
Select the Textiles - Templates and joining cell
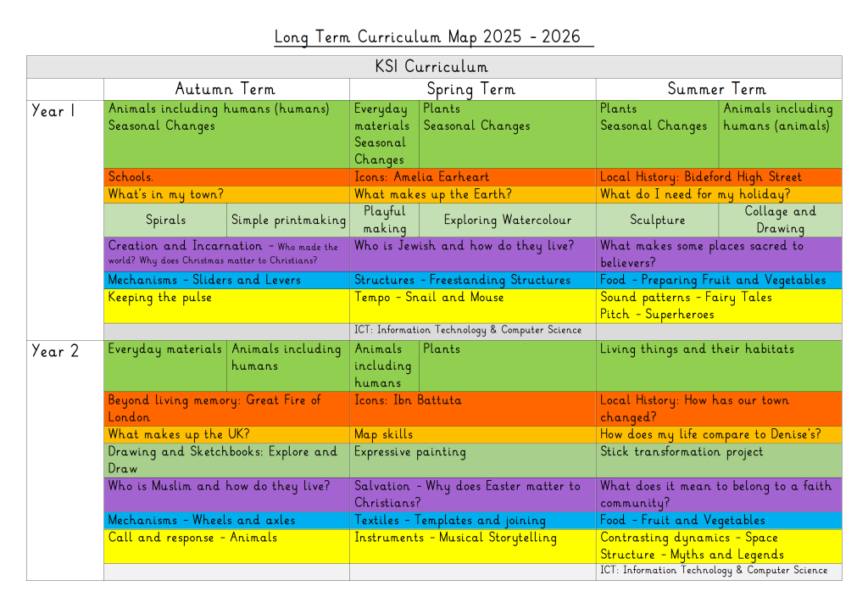coord(450,521)
